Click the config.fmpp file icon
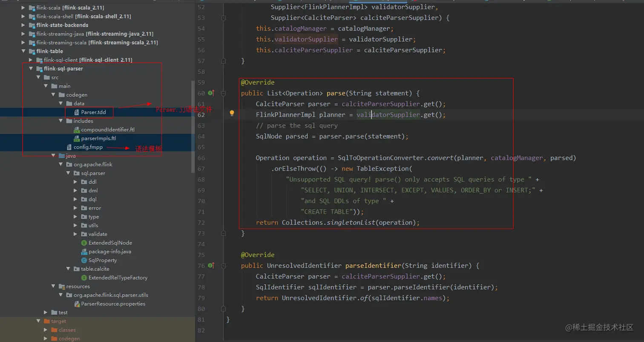This screenshot has width=644, height=342. point(69,147)
